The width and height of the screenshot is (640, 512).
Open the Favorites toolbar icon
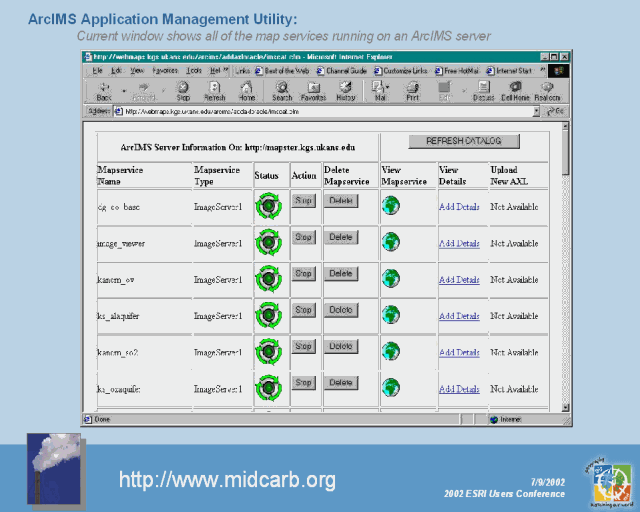pyautogui.click(x=313, y=91)
